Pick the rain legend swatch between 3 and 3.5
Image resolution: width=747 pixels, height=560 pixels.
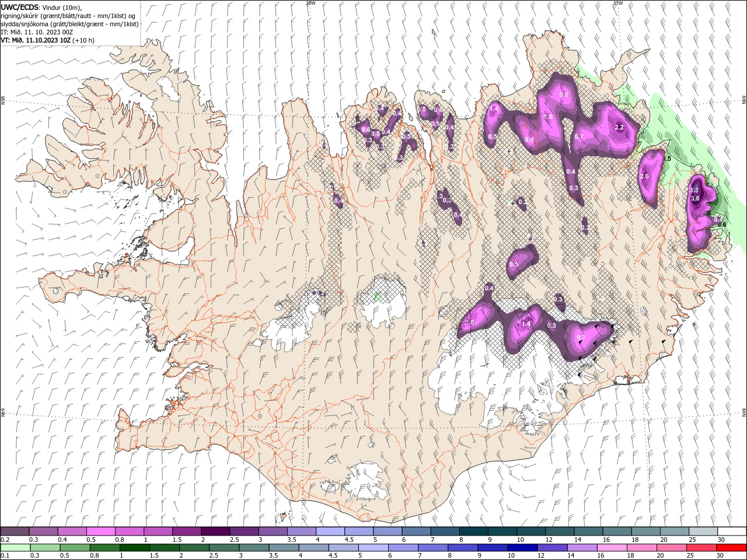253,548
